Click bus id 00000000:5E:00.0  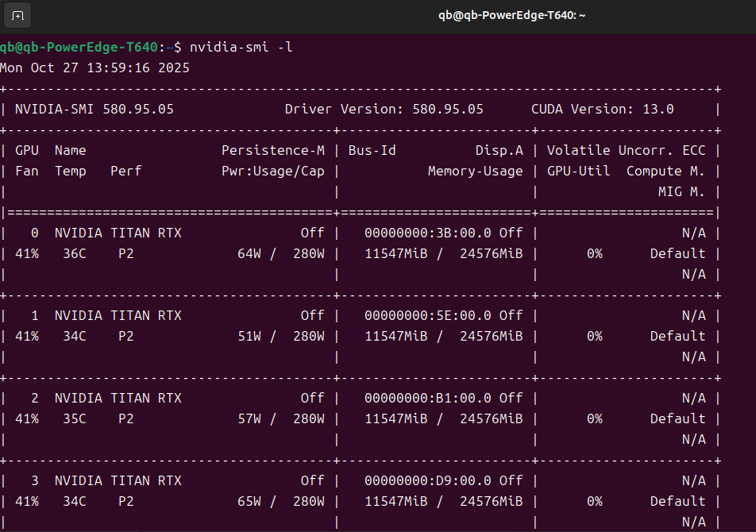tap(428, 316)
